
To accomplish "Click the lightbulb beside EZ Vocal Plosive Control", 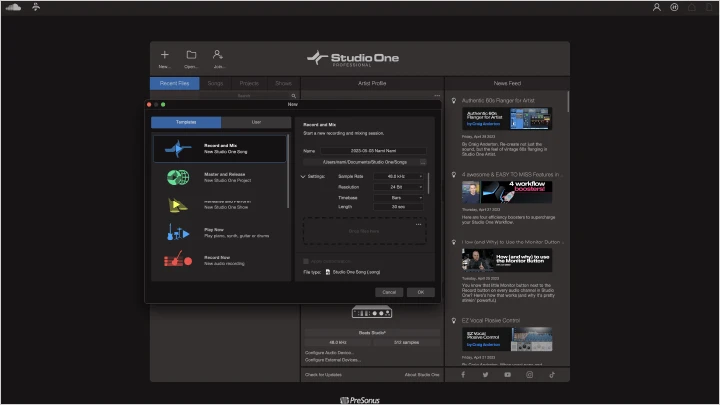I will tap(454, 321).
